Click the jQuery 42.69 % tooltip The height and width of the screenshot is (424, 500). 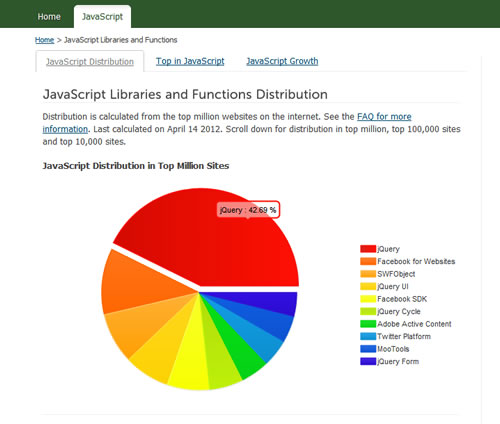point(248,210)
